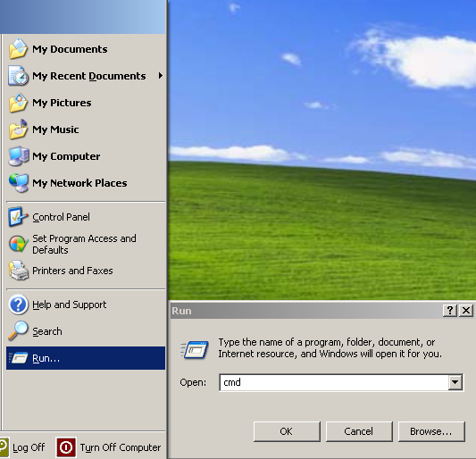This screenshot has height=459, width=476.
Task: Click the Run dialog help question button
Action: pyautogui.click(x=449, y=311)
